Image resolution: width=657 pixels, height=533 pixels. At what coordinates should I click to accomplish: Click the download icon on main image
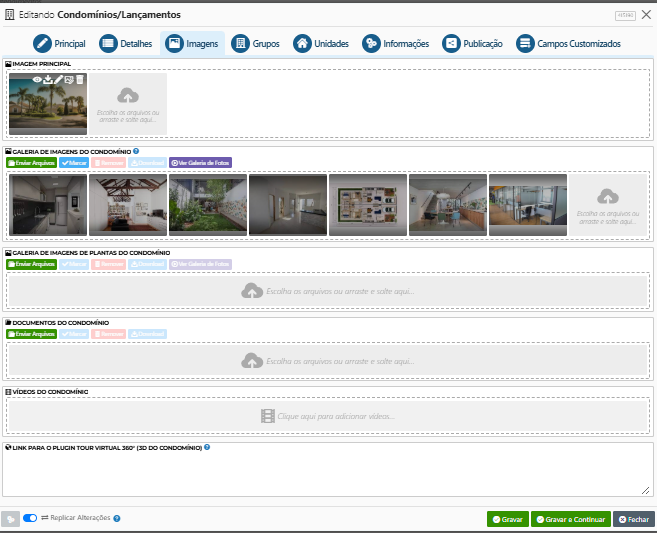click(48, 80)
